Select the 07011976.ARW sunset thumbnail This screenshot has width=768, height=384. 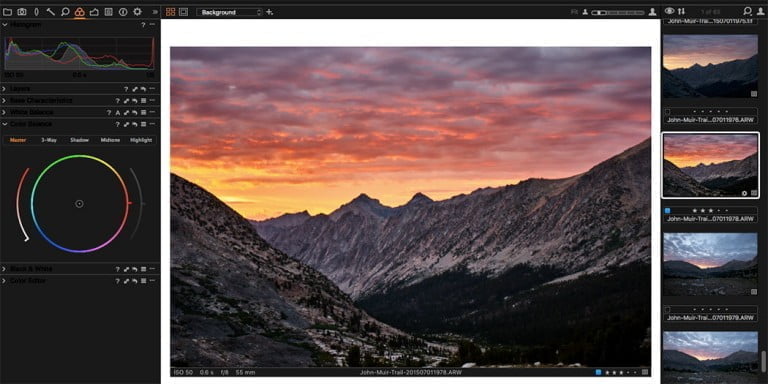710,66
